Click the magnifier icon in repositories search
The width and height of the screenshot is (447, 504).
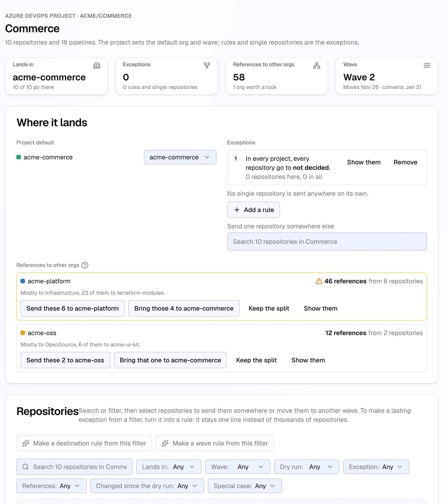[25, 467]
